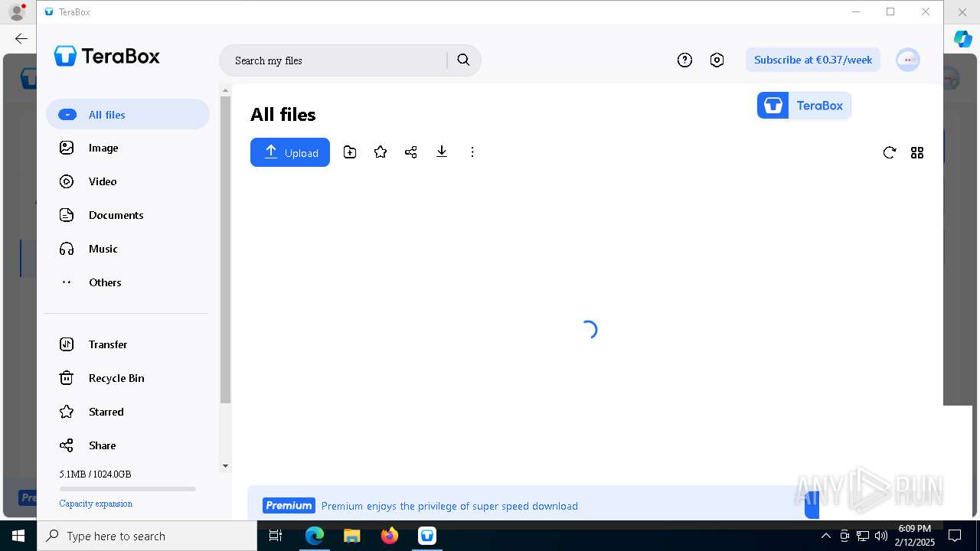The width and height of the screenshot is (980, 551).
Task: Click the volume speaker tray icon
Action: (881, 536)
